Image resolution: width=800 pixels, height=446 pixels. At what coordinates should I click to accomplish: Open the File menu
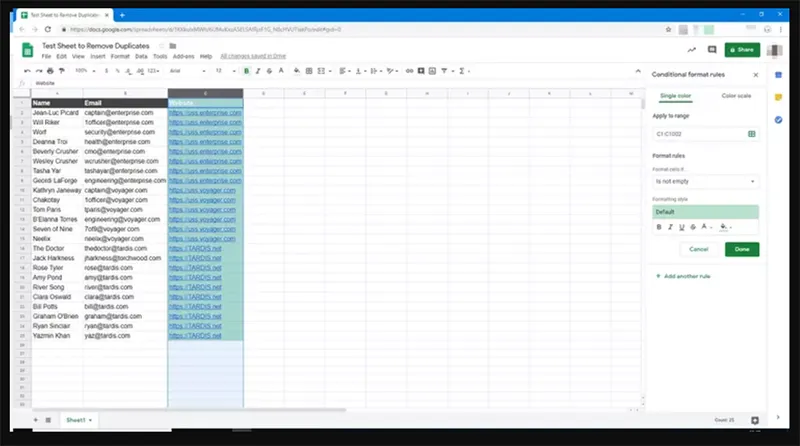point(46,56)
